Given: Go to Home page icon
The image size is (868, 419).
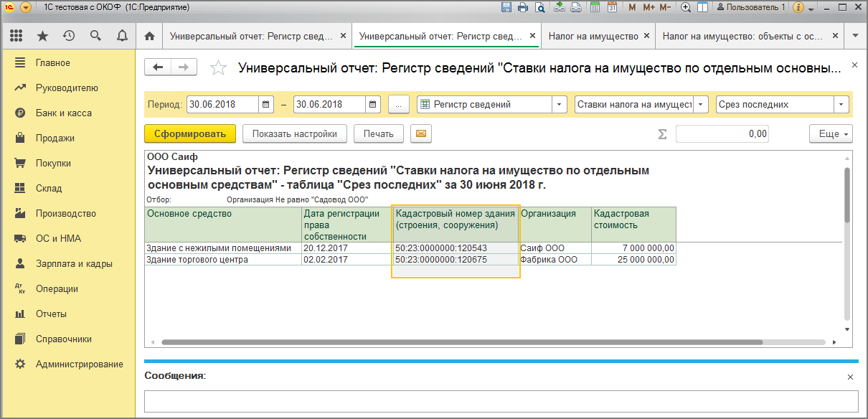Looking at the screenshot, I should point(149,35).
